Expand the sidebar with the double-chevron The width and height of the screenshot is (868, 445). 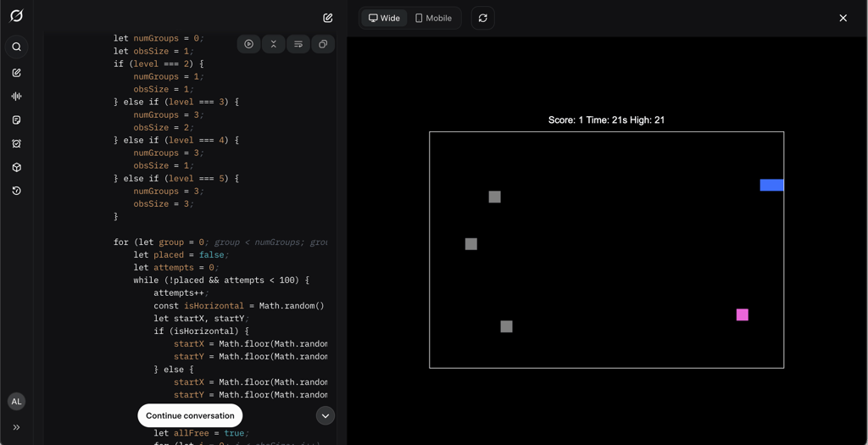tap(17, 427)
